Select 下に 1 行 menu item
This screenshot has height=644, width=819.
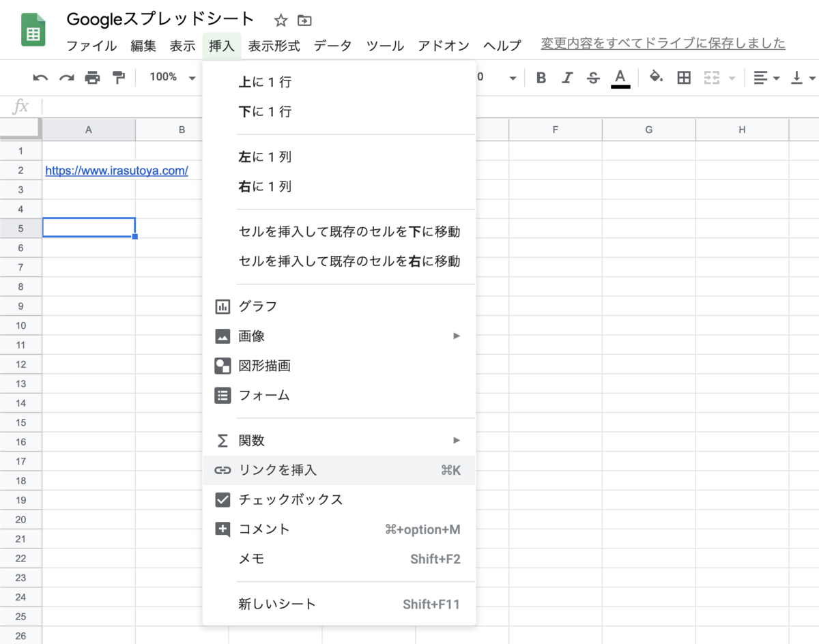tap(339, 111)
